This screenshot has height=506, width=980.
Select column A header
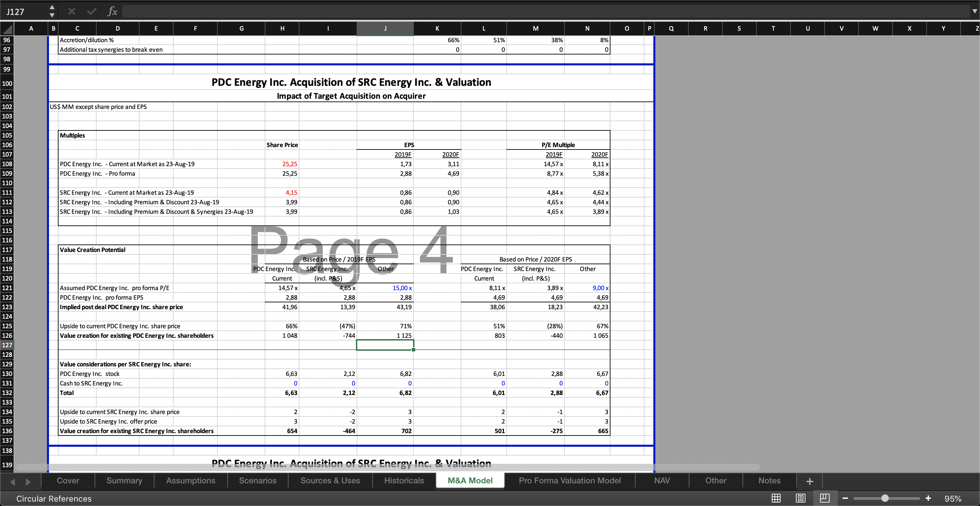tap(31, 29)
